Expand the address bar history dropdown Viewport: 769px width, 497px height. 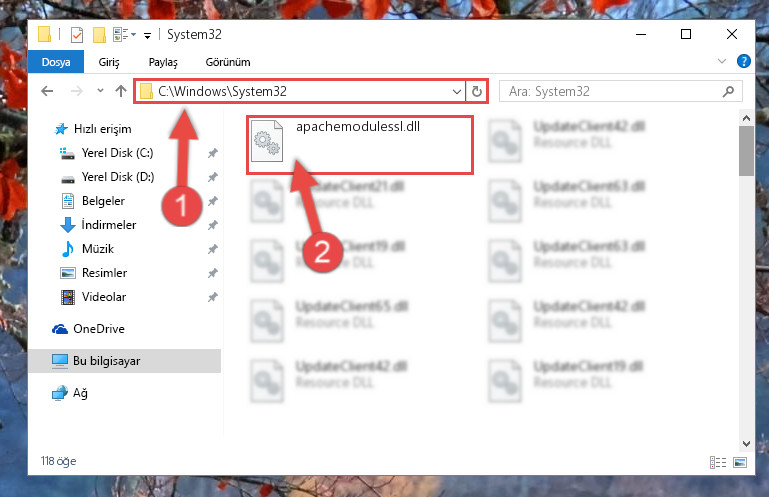(457, 92)
